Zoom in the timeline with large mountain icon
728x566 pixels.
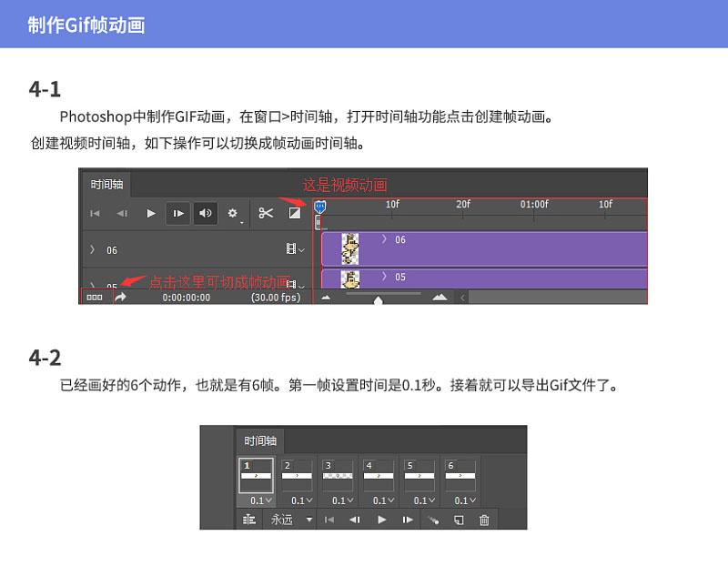point(440,298)
